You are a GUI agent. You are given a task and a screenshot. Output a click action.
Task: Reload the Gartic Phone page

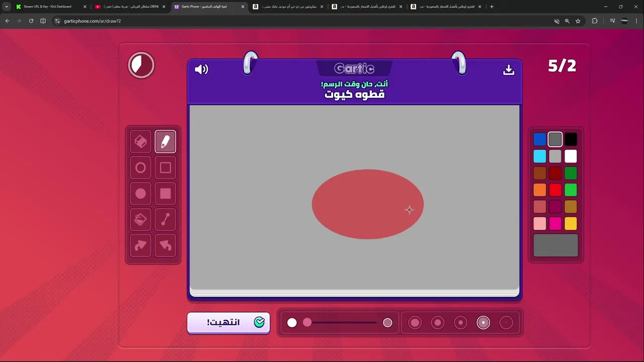(31, 21)
